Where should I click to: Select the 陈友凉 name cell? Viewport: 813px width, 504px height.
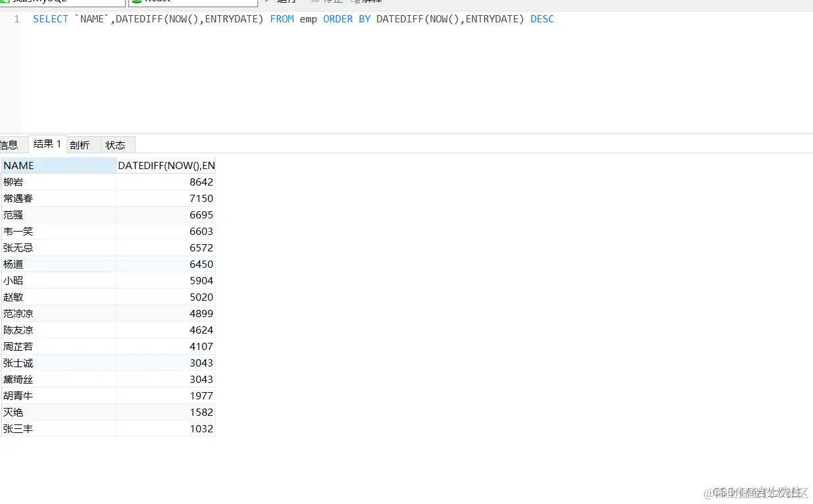tap(59, 330)
